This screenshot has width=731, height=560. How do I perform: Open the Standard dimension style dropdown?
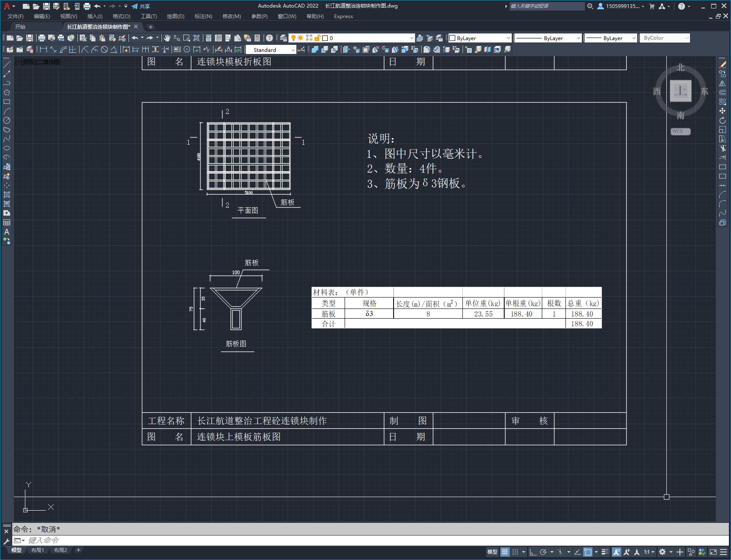coord(271,50)
